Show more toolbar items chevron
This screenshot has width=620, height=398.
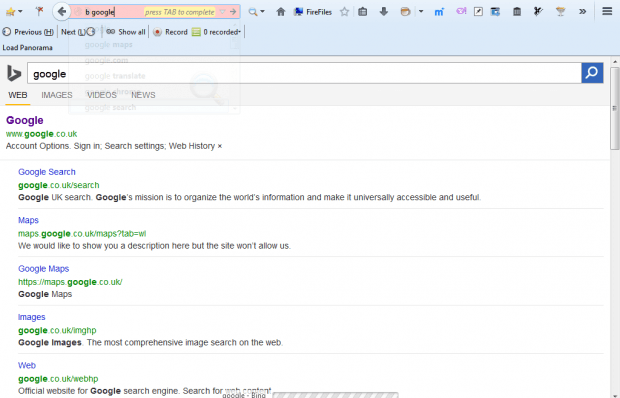[x=582, y=12]
